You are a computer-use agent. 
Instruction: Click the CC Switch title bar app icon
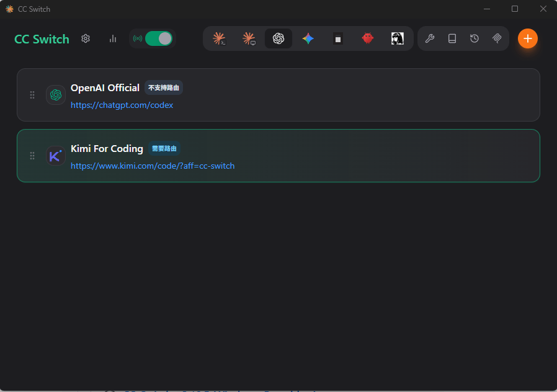(x=9, y=9)
